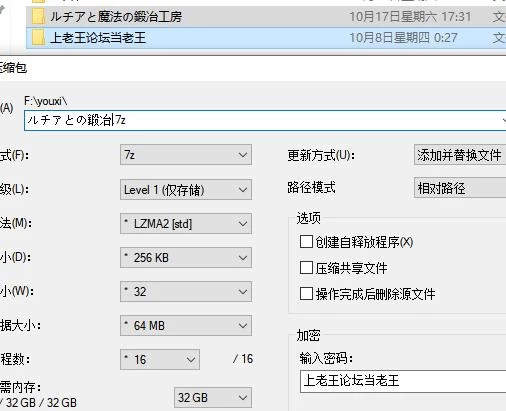Screen dimensions: 506x411
Task: Open the word size dropdown showing 32
Action: point(186,292)
